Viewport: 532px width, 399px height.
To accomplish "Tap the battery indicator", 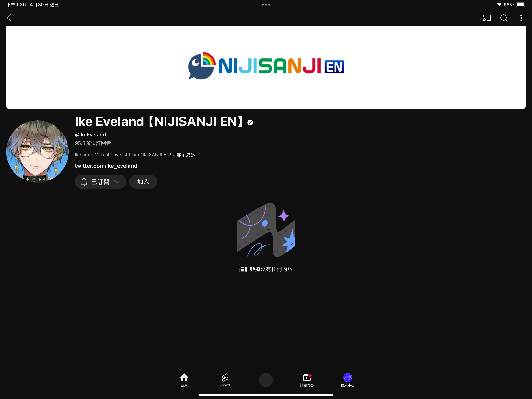I will click(x=521, y=4).
